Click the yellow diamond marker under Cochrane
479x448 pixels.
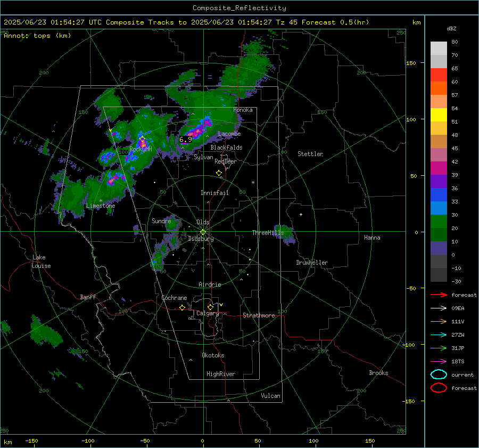click(x=182, y=307)
